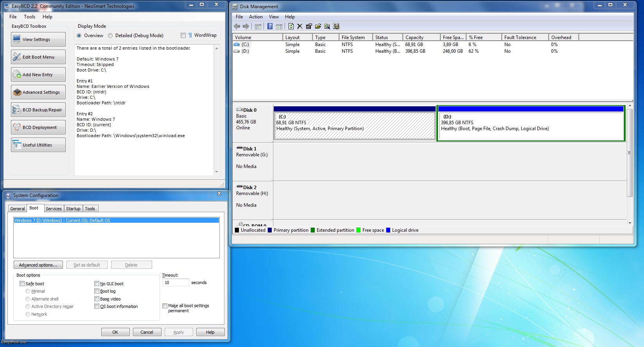The width and height of the screenshot is (644, 347).
Task: Toggle console tree icon in Disk Management toolbar
Action: click(x=258, y=27)
